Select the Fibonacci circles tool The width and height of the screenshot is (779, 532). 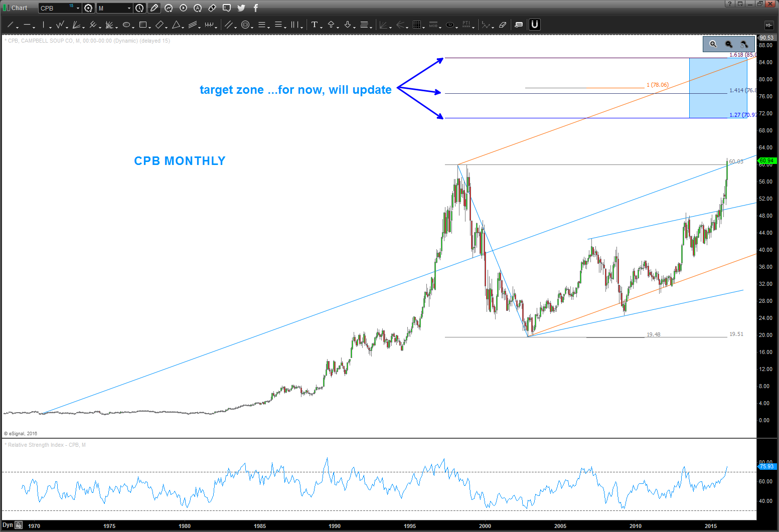point(245,25)
